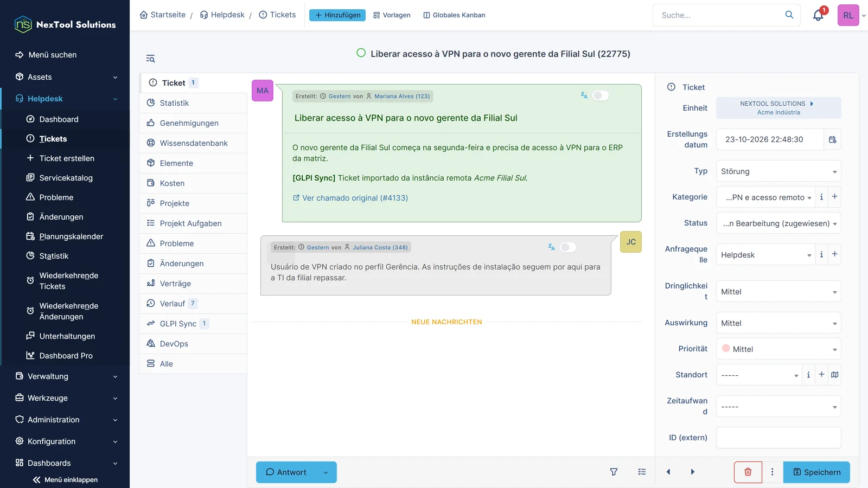Open the GLPI Sync tab
This screenshot has width=868, height=488.
[x=193, y=324]
